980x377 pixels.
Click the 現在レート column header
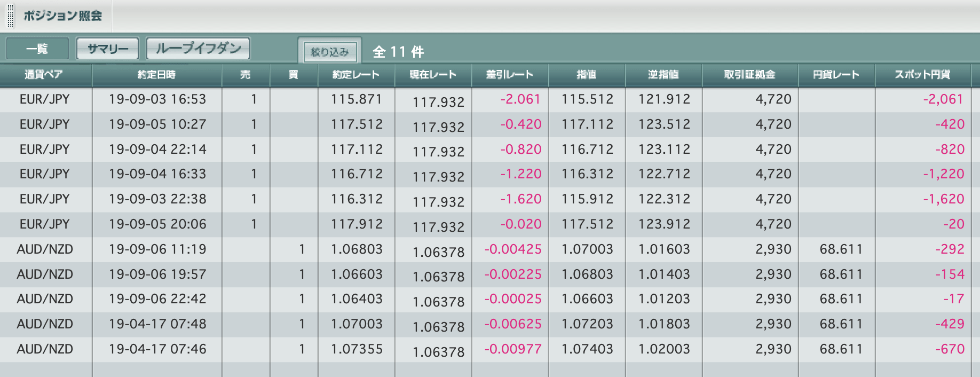tap(433, 75)
